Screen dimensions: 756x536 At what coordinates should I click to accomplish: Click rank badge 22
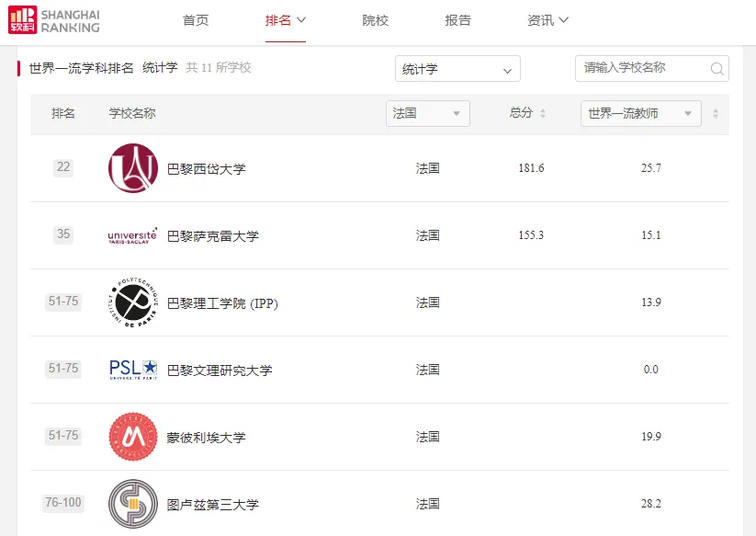[x=63, y=167]
